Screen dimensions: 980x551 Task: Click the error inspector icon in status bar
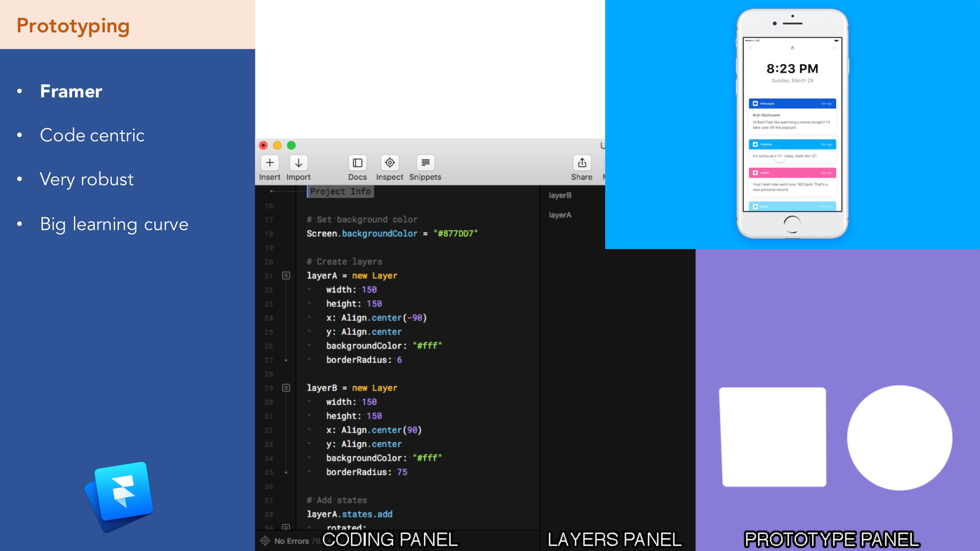[265, 540]
